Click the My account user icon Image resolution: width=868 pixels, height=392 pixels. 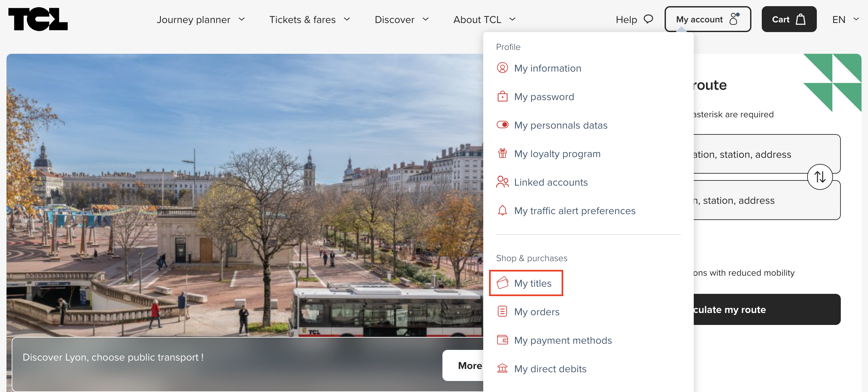[734, 19]
